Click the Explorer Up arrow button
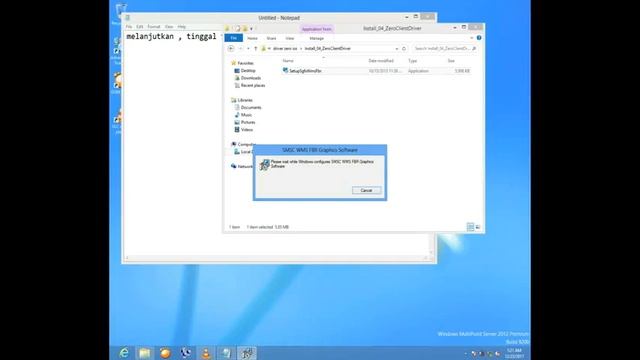Image resolution: width=640 pixels, height=360 pixels. 256,49
